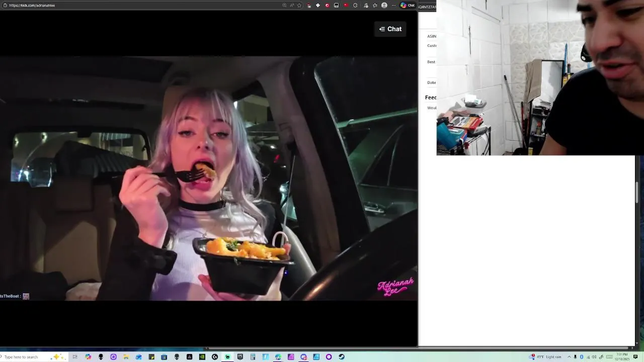Open Microsoft Edge from the taskbar

(x=278, y=357)
